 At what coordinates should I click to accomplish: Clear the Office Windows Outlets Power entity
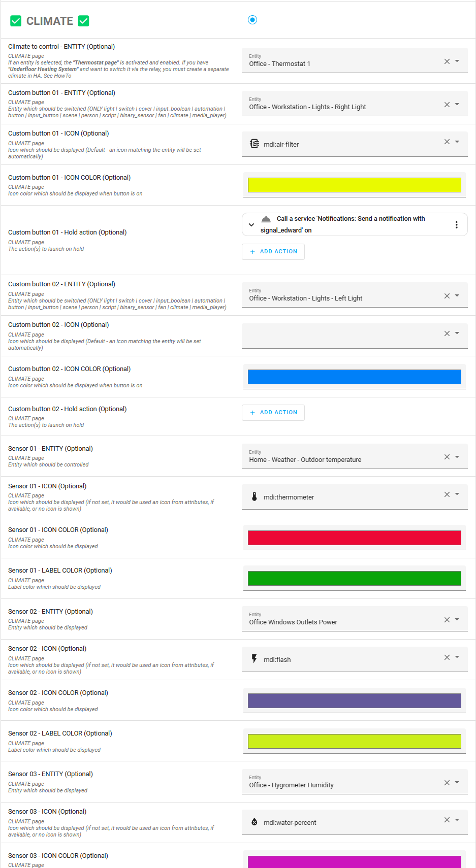coord(447,620)
